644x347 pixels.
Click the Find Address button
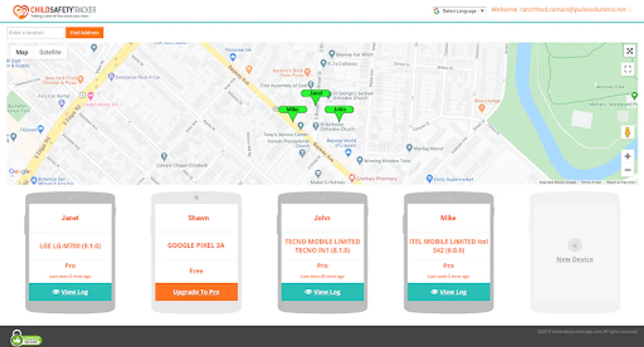(x=84, y=33)
